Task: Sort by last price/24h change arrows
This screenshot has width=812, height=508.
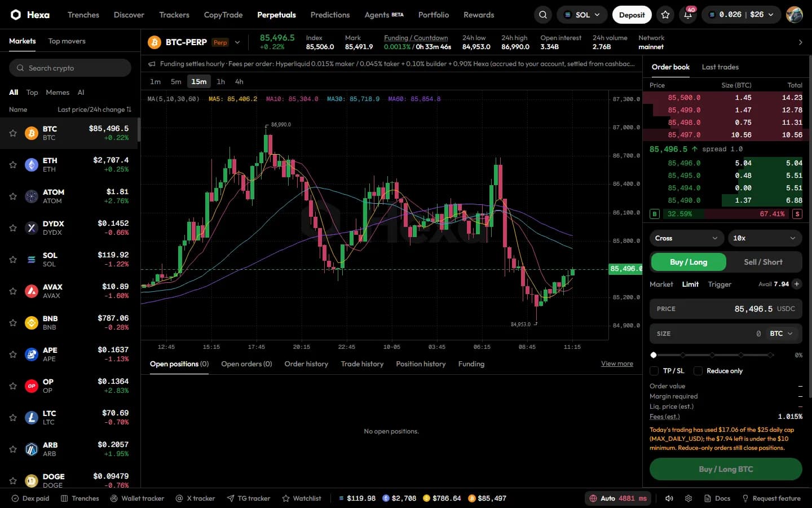Action: [129, 110]
